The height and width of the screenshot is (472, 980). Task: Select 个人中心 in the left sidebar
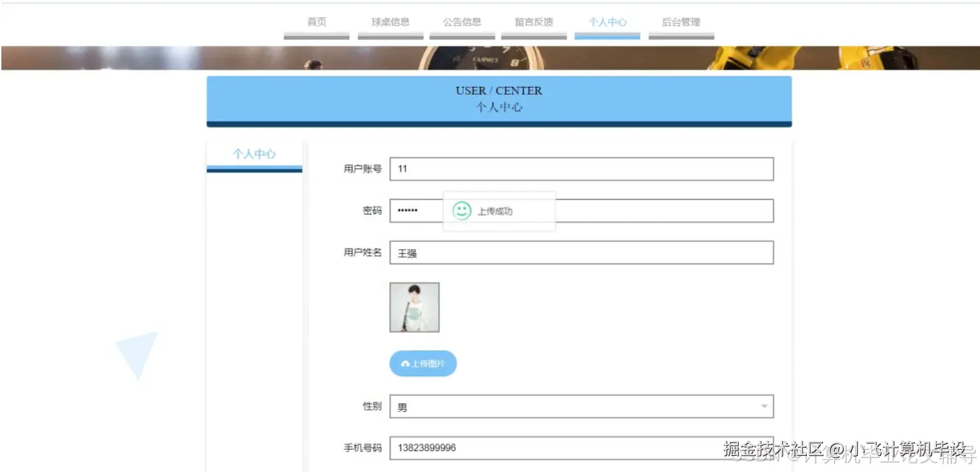(x=254, y=154)
